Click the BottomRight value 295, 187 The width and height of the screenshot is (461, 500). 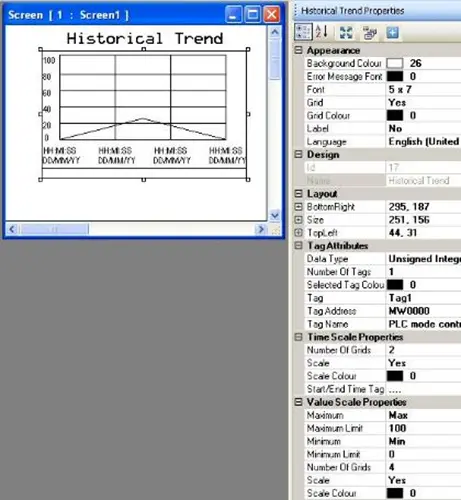(x=409, y=207)
